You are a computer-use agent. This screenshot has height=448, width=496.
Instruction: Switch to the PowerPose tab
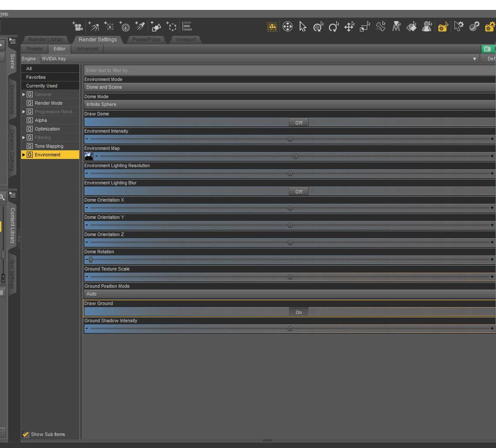tap(146, 40)
